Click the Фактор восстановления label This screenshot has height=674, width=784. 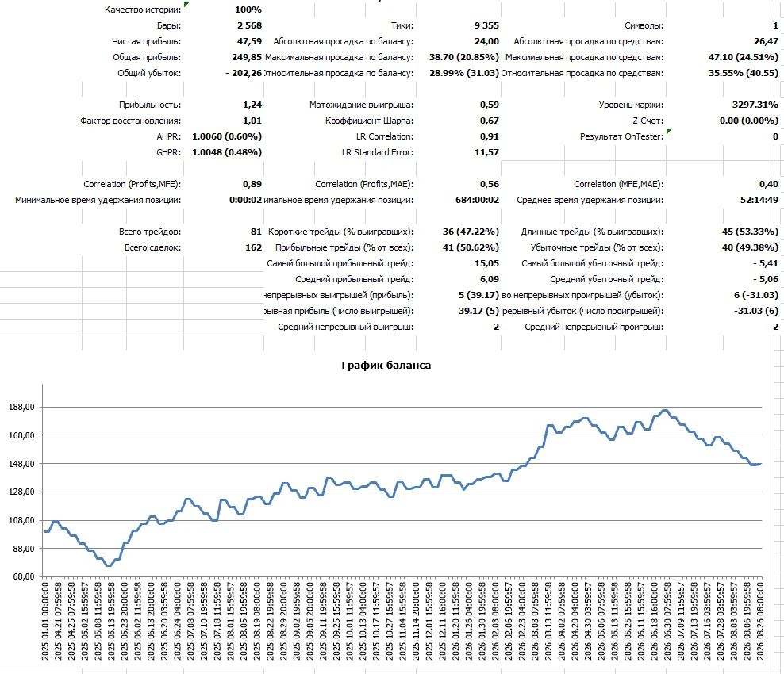(130, 121)
